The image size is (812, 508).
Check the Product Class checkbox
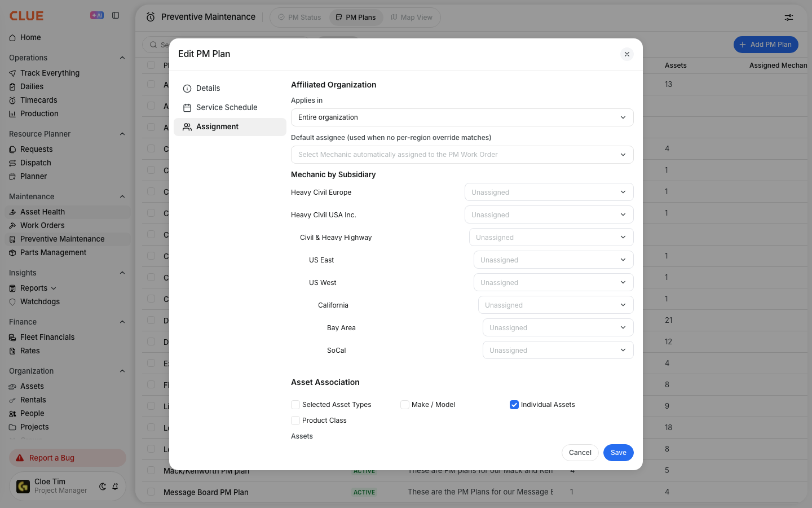[295, 421]
